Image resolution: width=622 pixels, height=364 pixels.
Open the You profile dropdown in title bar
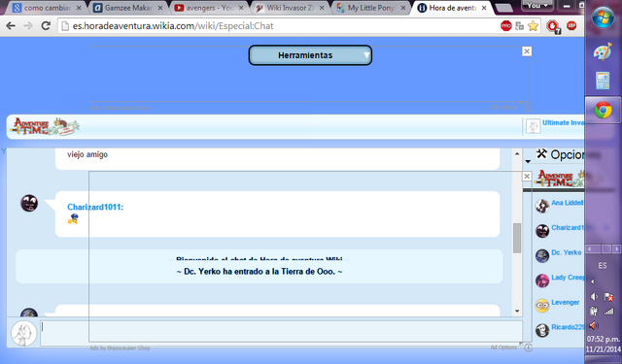click(x=537, y=6)
